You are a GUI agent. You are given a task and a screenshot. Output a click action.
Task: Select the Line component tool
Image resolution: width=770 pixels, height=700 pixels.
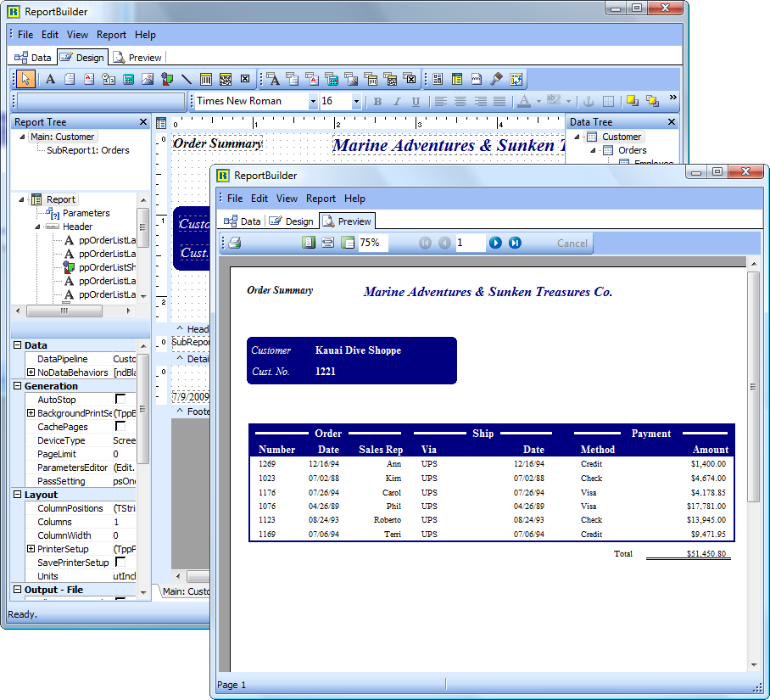tap(186, 79)
